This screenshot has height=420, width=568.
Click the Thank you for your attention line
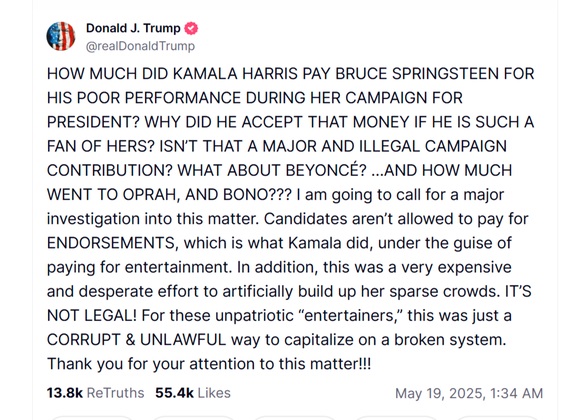click(209, 364)
